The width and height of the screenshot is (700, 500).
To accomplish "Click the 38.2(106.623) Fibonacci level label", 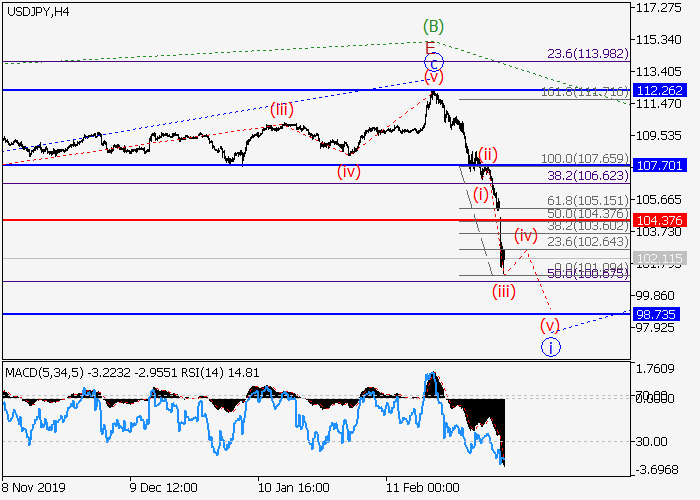I will pyautogui.click(x=587, y=175).
